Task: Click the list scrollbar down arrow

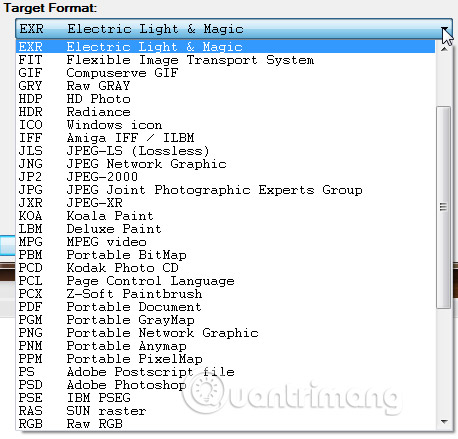Action: click(x=444, y=422)
